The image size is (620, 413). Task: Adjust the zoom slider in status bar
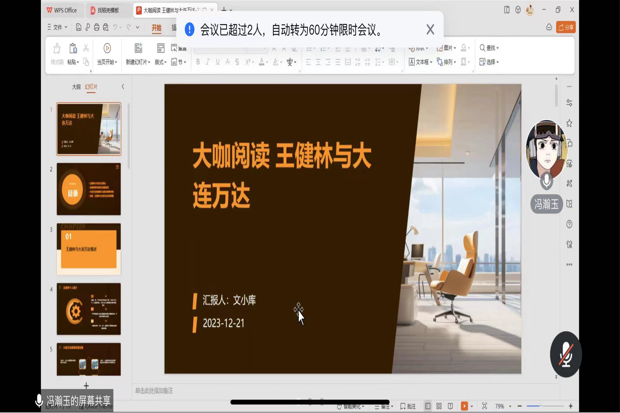point(540,406)
